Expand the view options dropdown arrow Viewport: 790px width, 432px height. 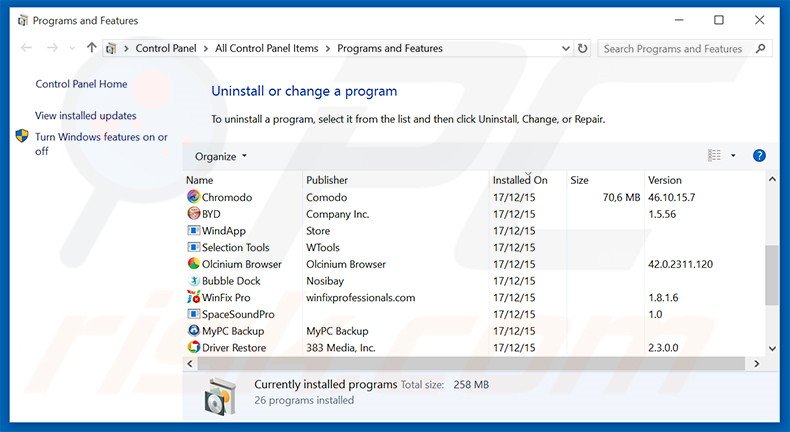click(733, 156)
